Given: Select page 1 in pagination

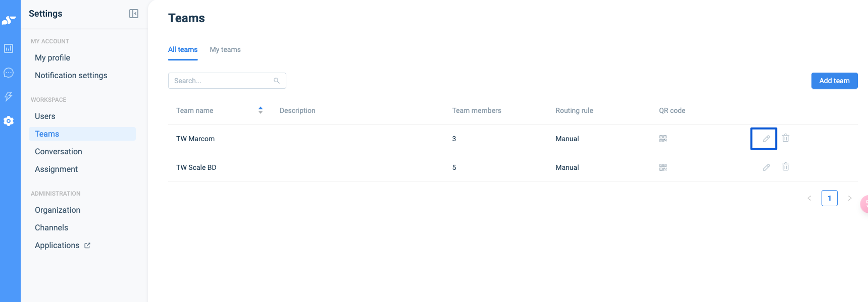Looking at the screenshot, I should click(830, 198).
